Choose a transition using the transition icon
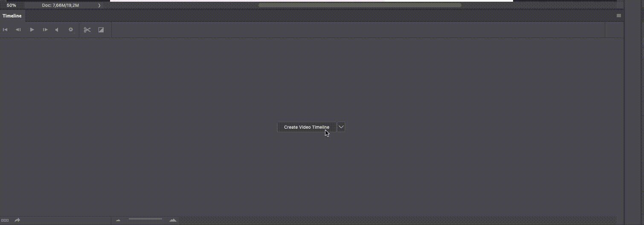The image size is (644, 225). (x=101, y=30)
